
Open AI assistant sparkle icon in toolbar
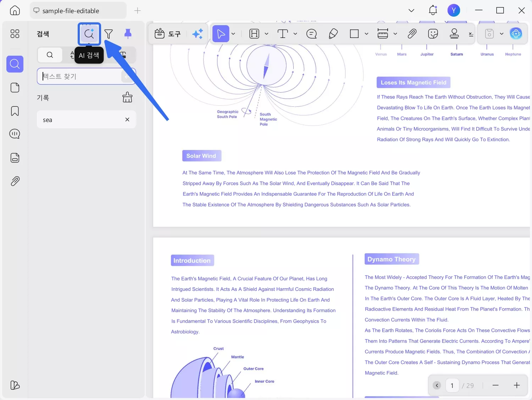pos(198,34)
